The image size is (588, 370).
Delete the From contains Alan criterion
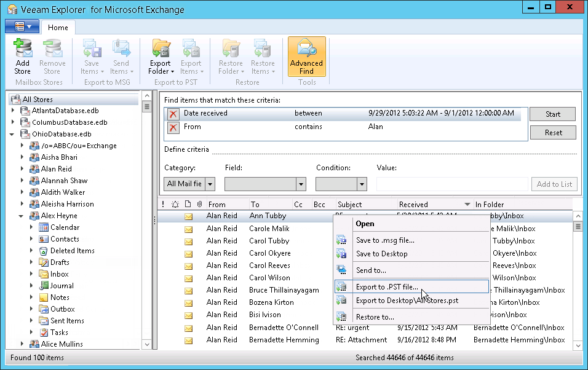tap(172, 127)
